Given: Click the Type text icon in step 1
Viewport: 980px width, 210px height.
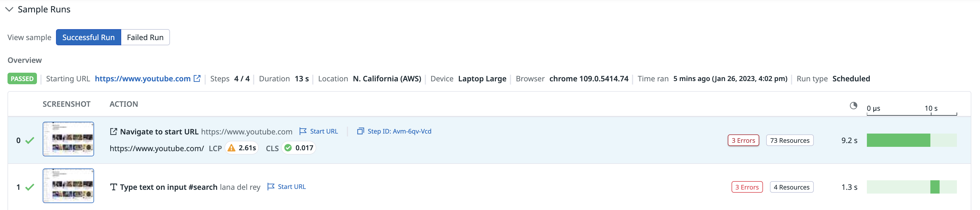Looking at the screenshot, I should click(113, 187).
